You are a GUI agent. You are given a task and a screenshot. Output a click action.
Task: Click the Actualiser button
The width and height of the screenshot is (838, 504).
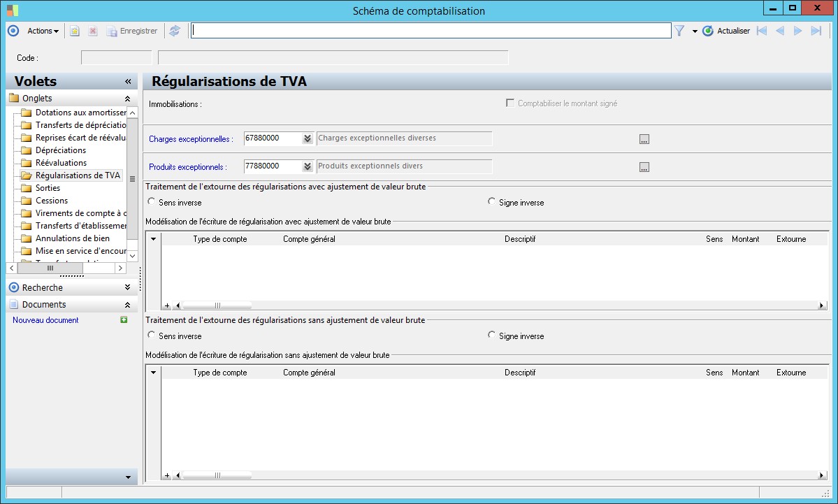point(726,31)
